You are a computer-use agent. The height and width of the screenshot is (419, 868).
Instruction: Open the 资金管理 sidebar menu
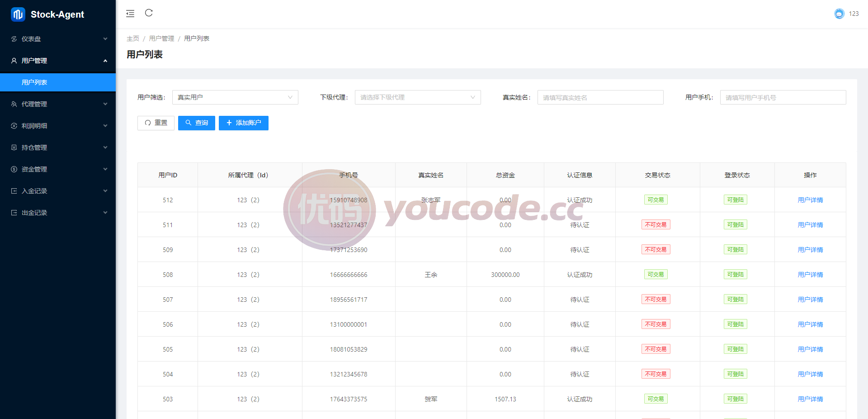(x=58, y=169)
